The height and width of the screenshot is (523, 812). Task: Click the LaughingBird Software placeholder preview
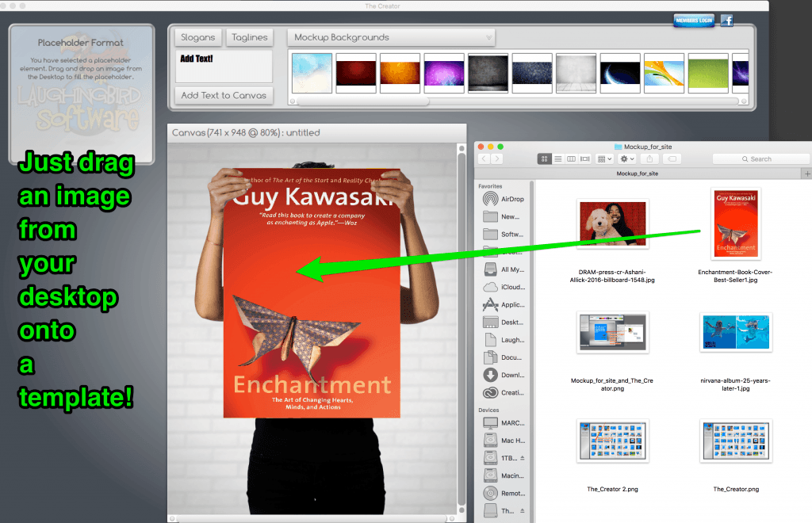82,94
